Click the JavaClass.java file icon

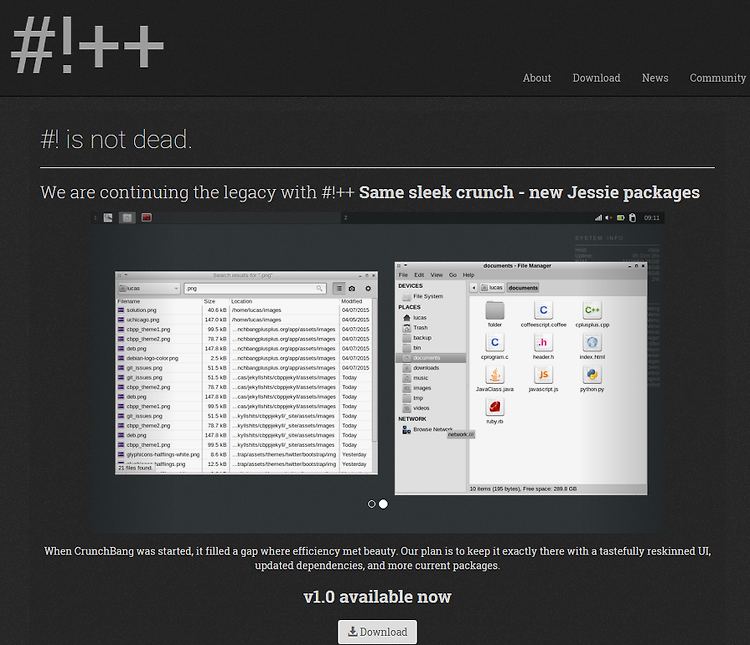coord(495,375)
